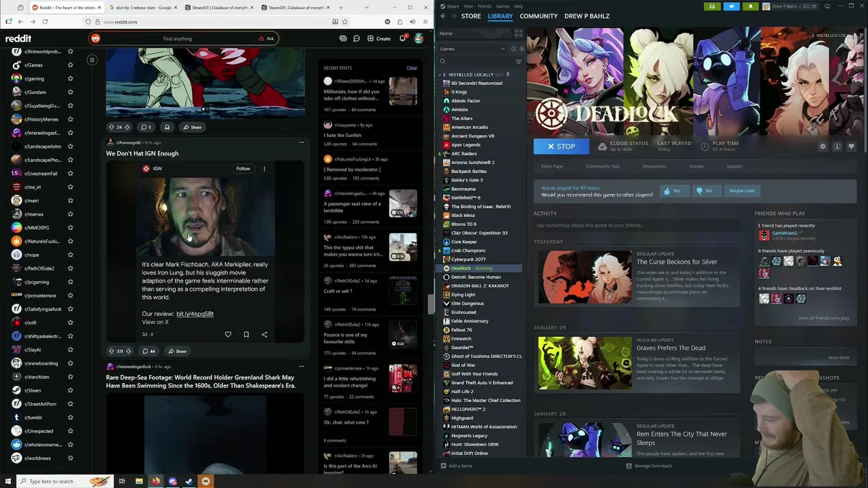Viewport: 868px width, 488px height.
Task: Upvote the We Don't Hat IGN Enough post
Action: [x=111, y=351]
